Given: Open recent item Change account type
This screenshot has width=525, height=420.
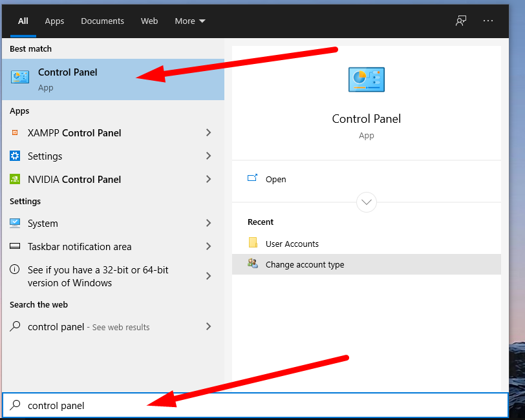Looking at the screenshot, I should point(367,264).
